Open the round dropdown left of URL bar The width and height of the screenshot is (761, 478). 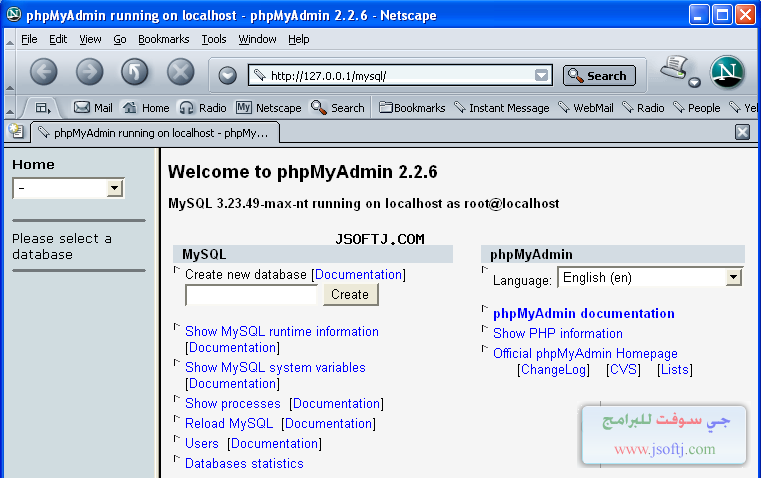[227, 75]
